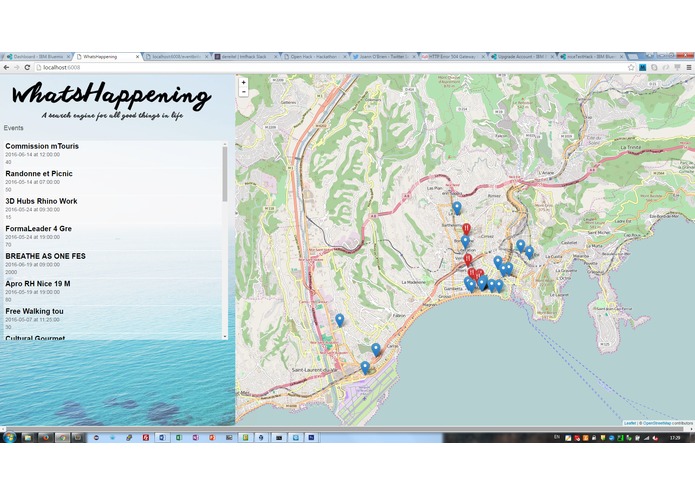The width and height of the screenshot is (695, 494).
Task: Select the FormaLeader 4 Gre event
Action: [113, 236]
